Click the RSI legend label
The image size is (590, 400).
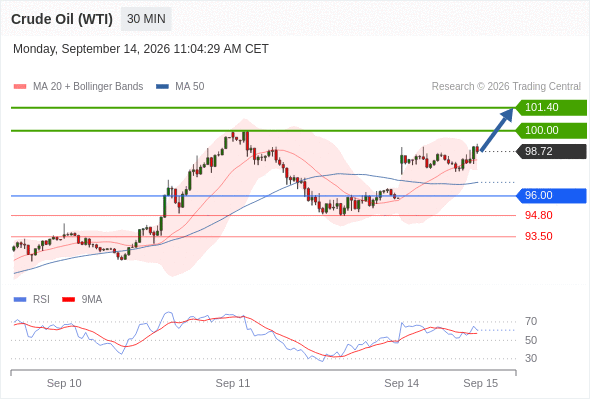41,300
